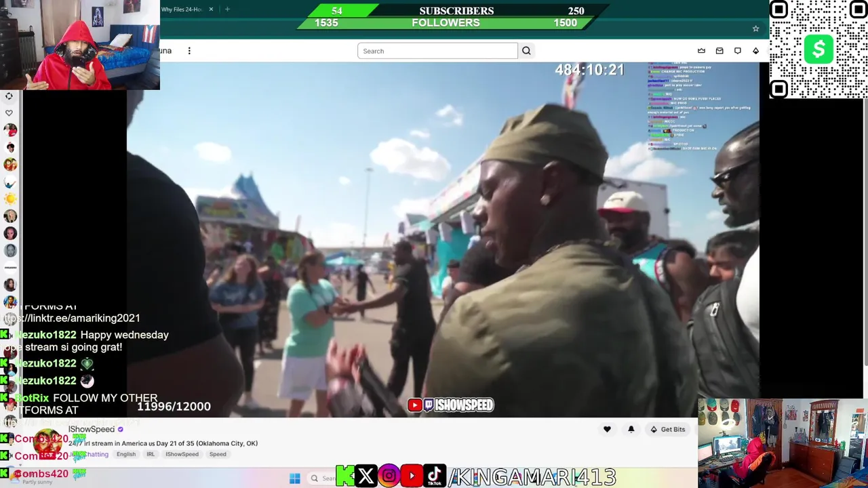This screenshot has height=488, width=868.
Task: Open the first followed channel avatar in sidebar
Action: 9,130
